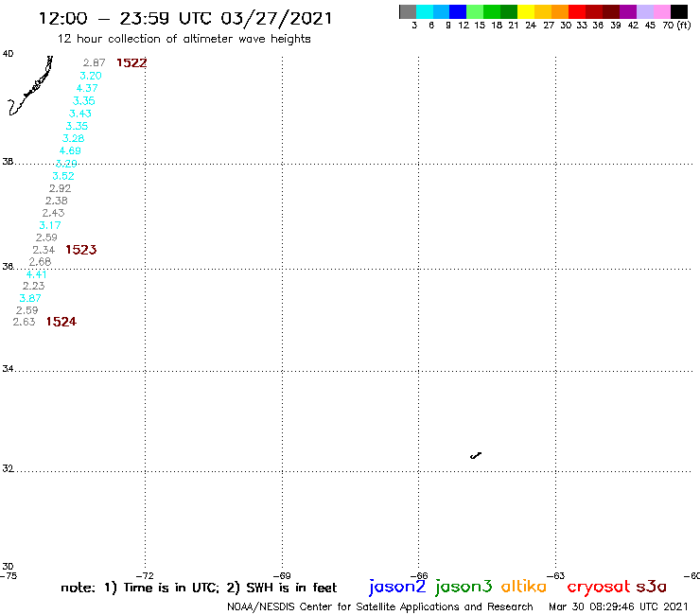Click the orange color bar swatch
This screenshot has height=615, width=700.
[560, 11]
